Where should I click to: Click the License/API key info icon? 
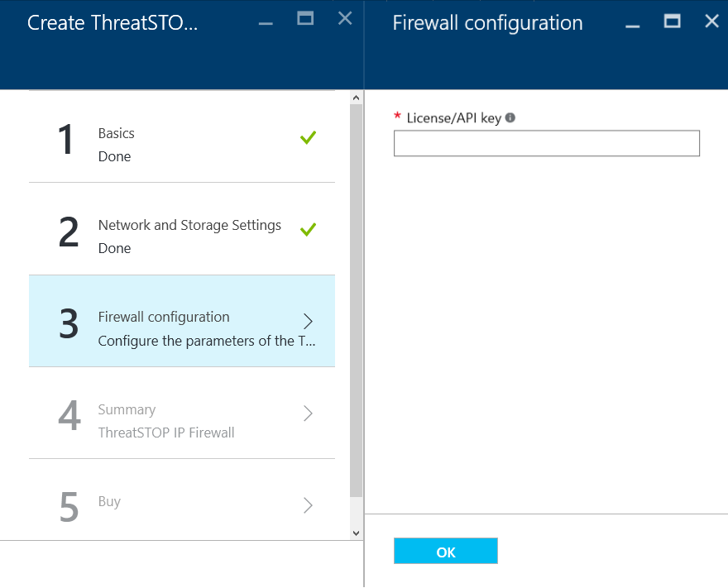tap(510, 118)
